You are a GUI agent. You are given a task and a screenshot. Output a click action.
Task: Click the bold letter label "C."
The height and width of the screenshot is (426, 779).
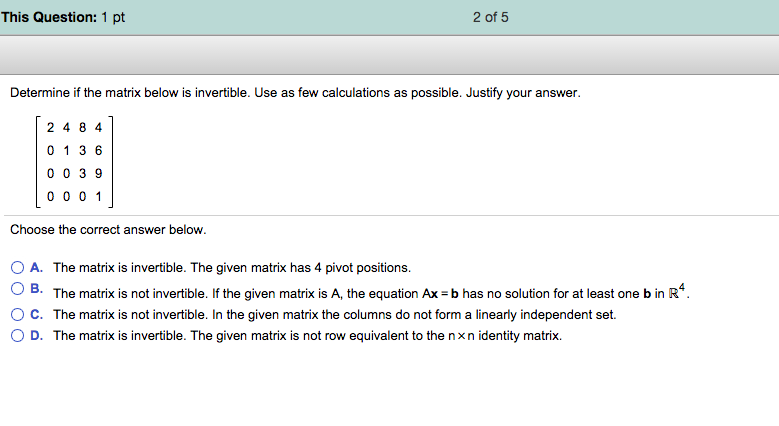pyautogui.click(x=36, y=314)
